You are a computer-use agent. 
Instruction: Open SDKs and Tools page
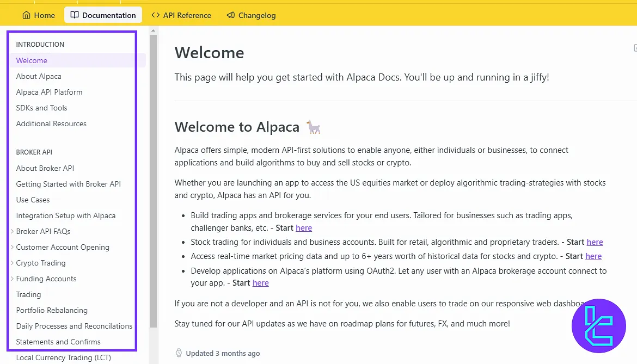click(41, 108)
